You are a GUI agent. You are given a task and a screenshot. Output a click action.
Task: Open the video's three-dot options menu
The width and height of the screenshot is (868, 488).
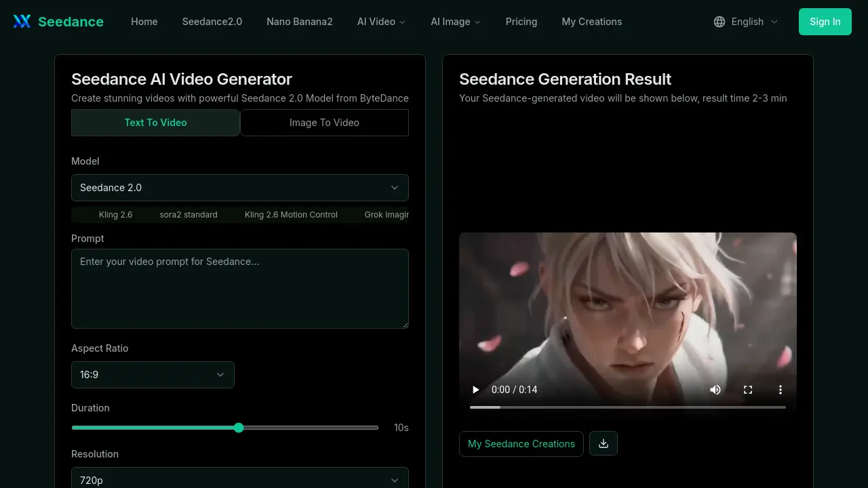point(781,390)
